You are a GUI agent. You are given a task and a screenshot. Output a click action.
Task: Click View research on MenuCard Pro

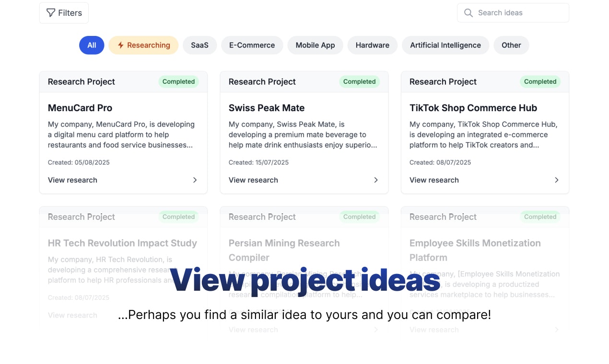coord(72,180)
